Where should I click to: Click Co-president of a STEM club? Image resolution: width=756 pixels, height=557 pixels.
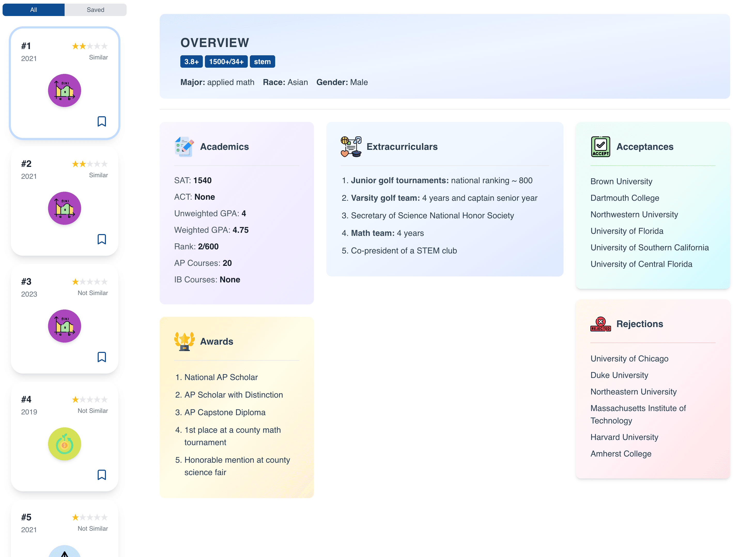[404, 251]
